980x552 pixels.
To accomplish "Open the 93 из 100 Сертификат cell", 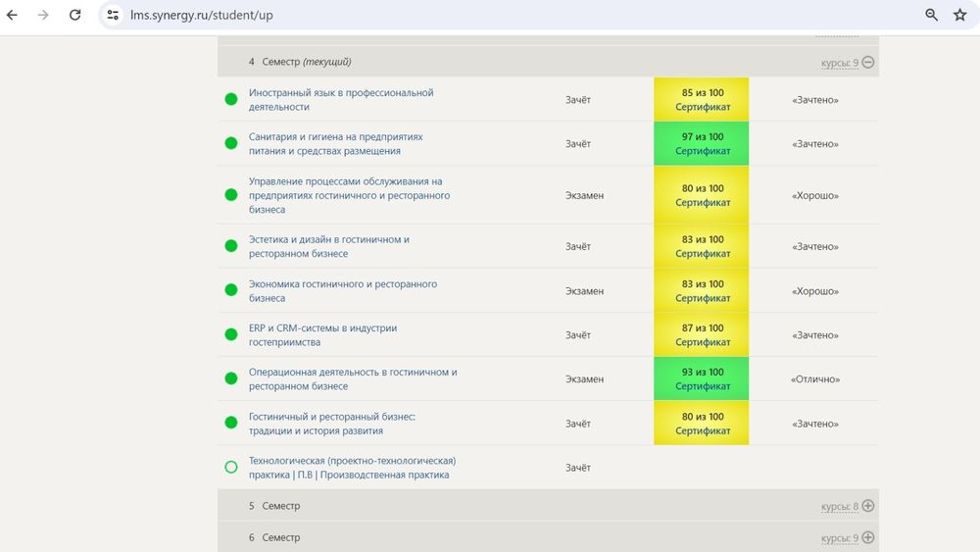I will pos(702,379).
